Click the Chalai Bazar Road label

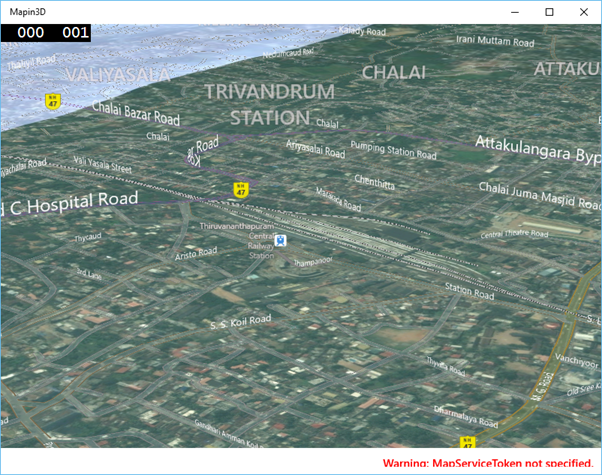pos(136,113)
